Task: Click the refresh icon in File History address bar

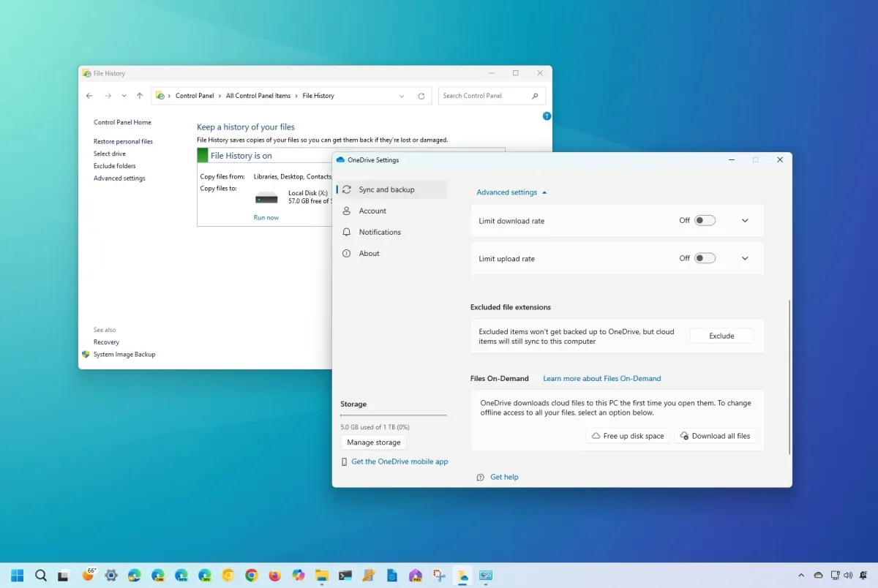Action: pyautogui.click(x=421, y=96)
